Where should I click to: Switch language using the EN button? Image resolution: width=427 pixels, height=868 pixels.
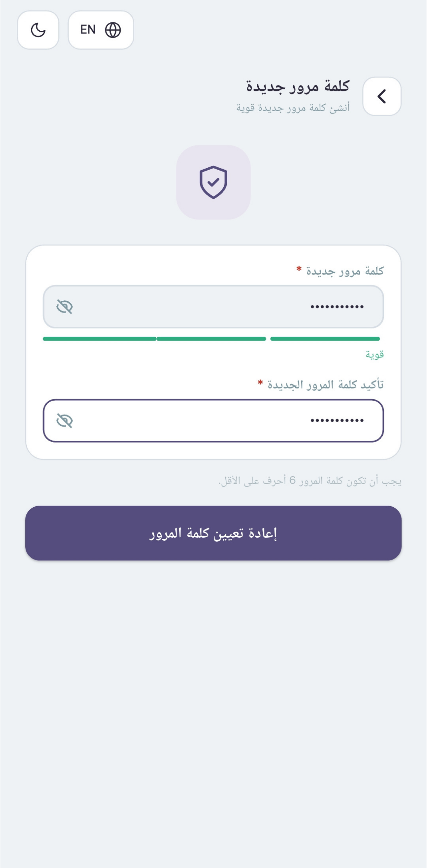click(101, 30)
